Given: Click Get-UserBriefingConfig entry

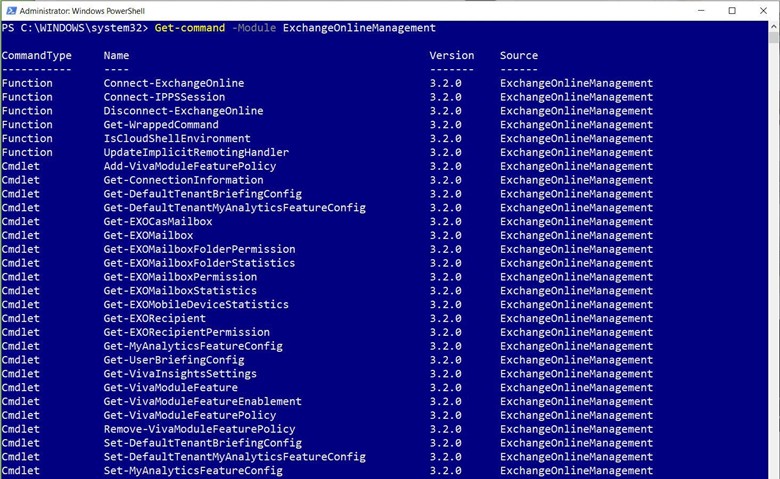Looking at the screenshot, I should tap(174, 360).
